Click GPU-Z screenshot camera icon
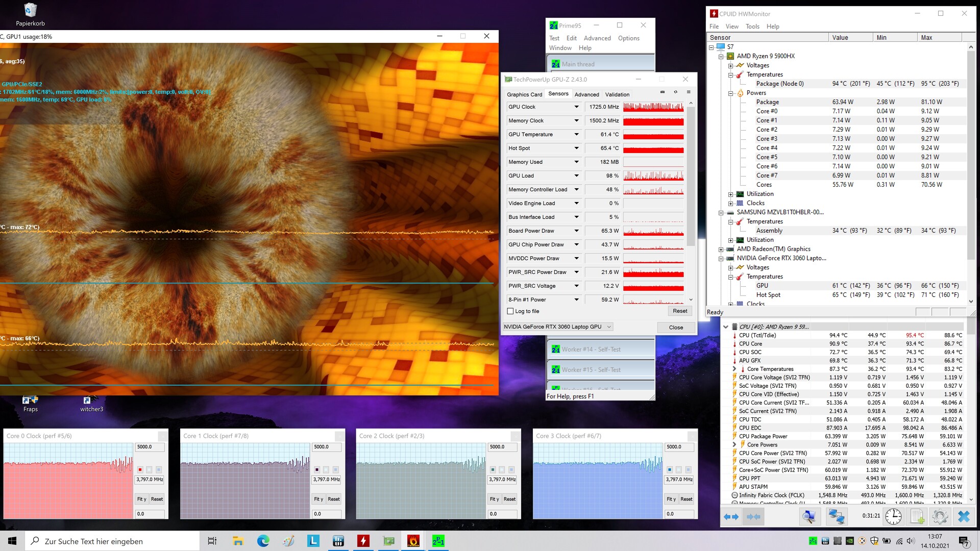980x551 pixels. [x=663, y=92]
